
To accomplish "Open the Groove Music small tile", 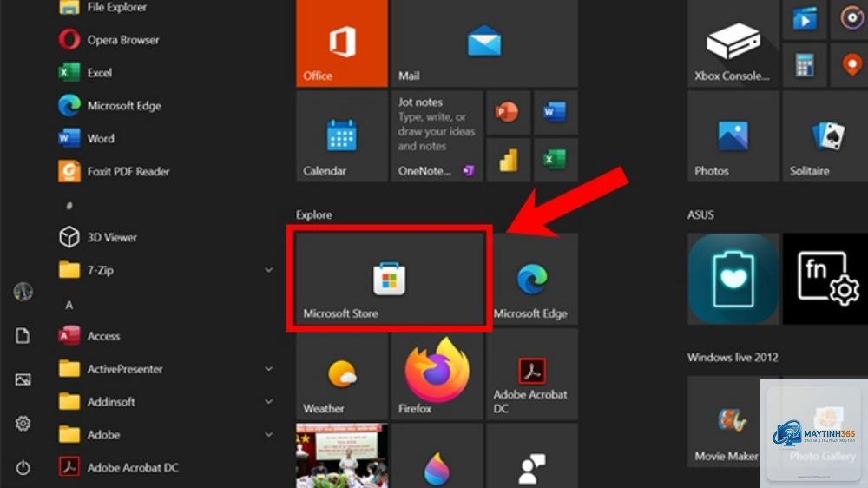I will coord(851,19).
